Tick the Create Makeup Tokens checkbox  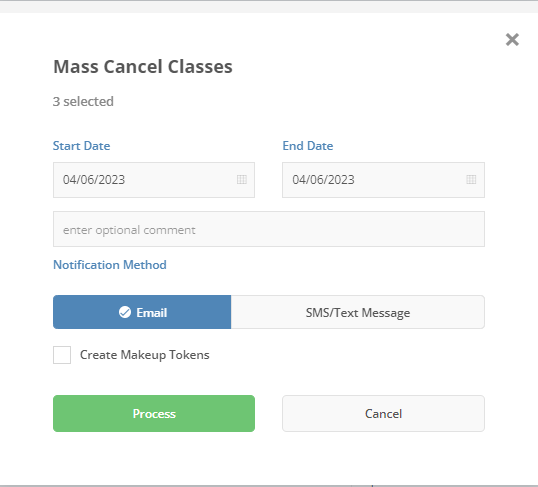coord(62,355)
